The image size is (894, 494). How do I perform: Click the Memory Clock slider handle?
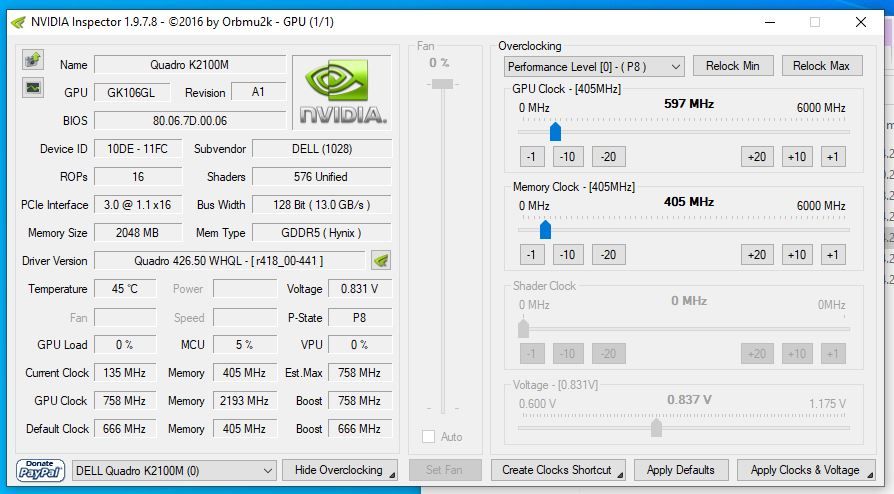coord(546,230)
